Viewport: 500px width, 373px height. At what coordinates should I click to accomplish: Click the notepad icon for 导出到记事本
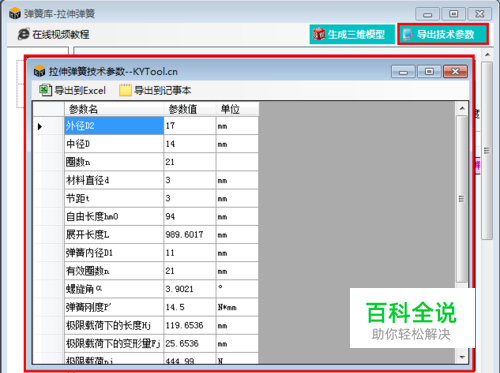(x=125, y=90)
